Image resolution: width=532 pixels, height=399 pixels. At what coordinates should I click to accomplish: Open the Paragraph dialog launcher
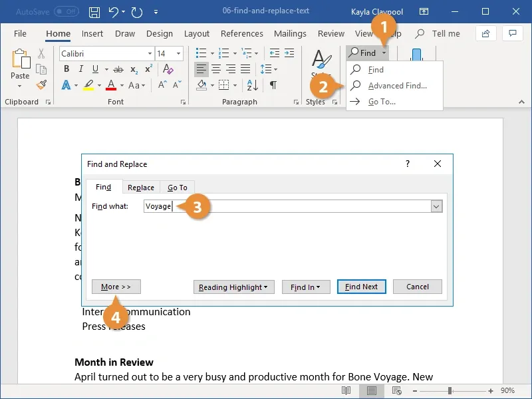pos(296,102)
